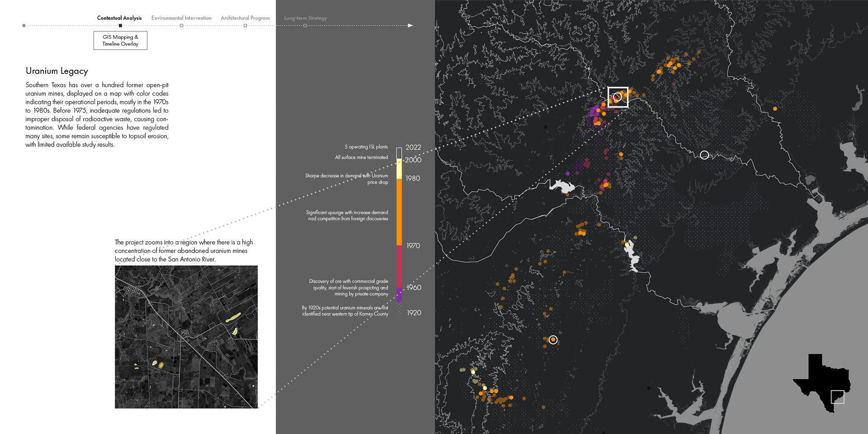Open the Environmental Intervention tab
Screen dimensions: 868x434
pos(181,18)
